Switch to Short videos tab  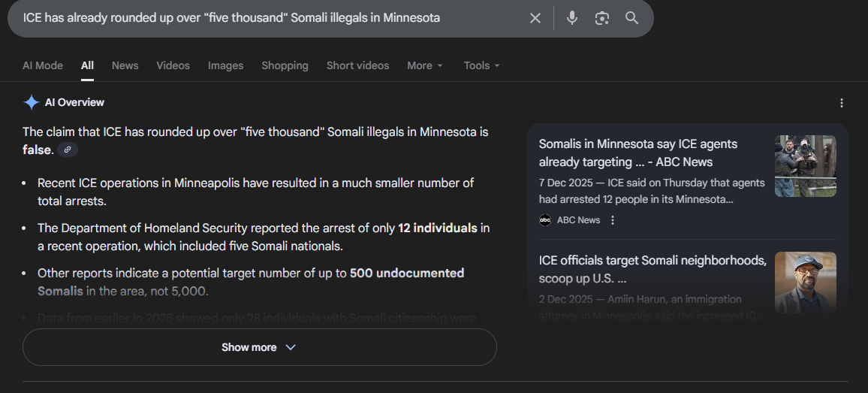(357, 65)
